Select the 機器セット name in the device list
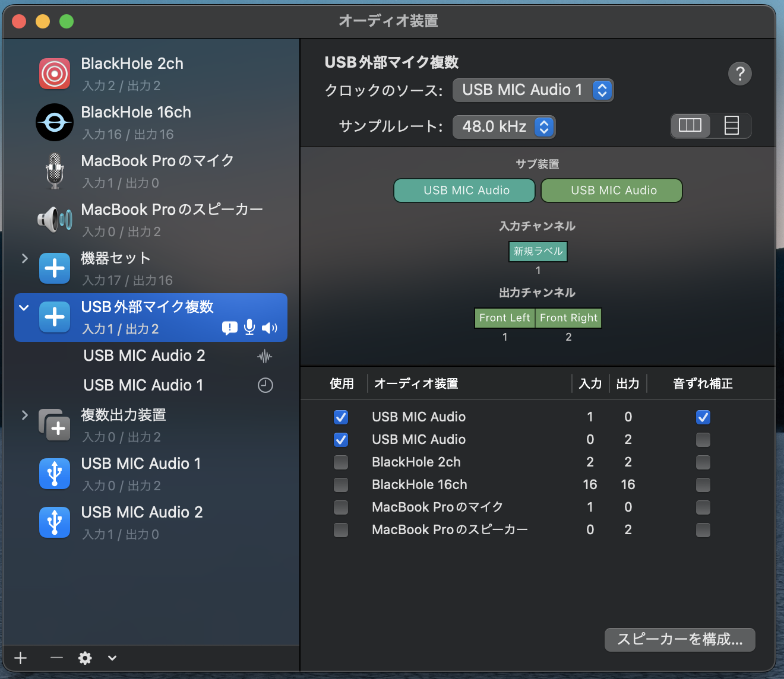Viewport: 784px width, 679px height. [116, 258]
